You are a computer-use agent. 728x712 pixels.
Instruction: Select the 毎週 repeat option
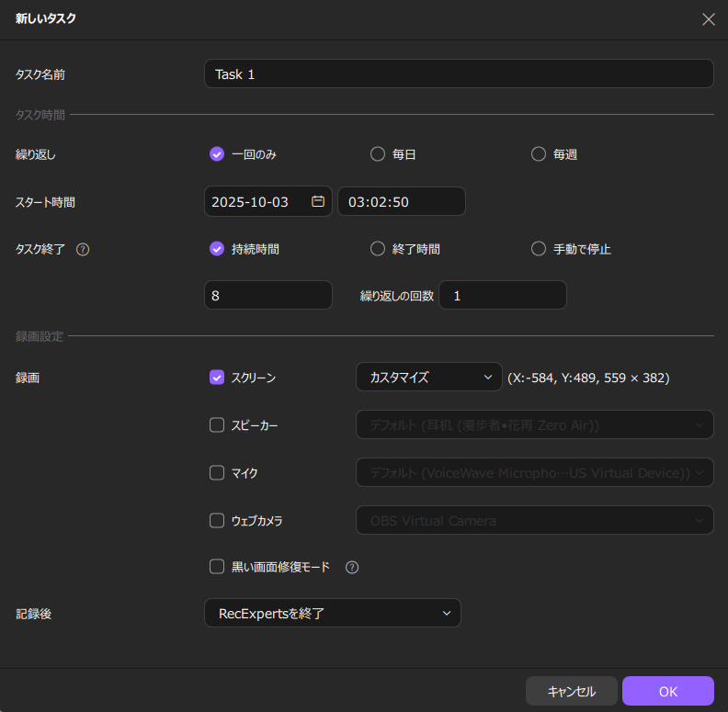pos(539,154)
